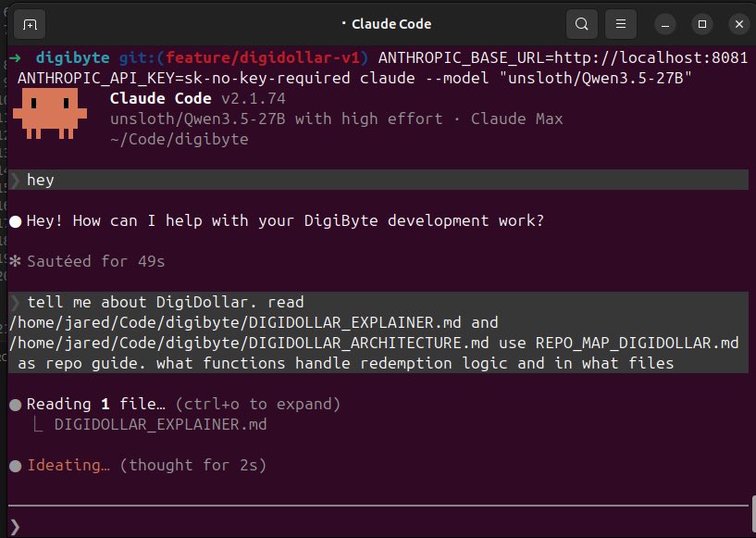Click the 'Hey! How can I help' response
Viewport: 756px width, 538px height.
tap(285, 221)
